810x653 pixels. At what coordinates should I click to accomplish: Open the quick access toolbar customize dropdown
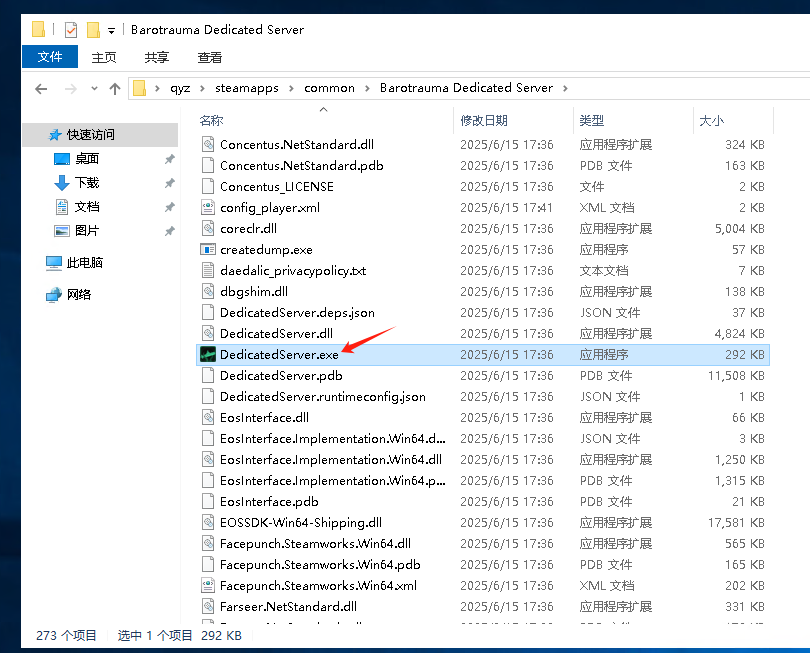tap(111, 31)
